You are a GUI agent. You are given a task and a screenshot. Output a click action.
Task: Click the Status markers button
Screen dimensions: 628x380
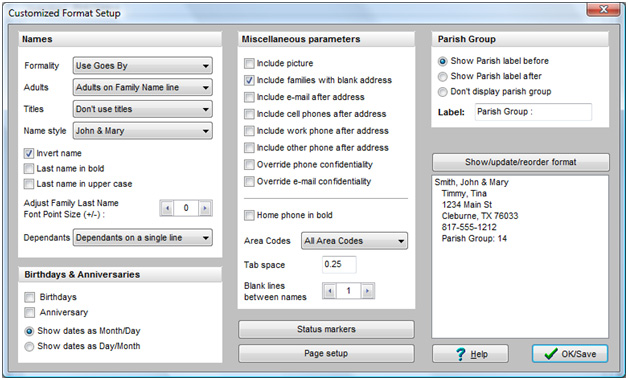point(326,329)
